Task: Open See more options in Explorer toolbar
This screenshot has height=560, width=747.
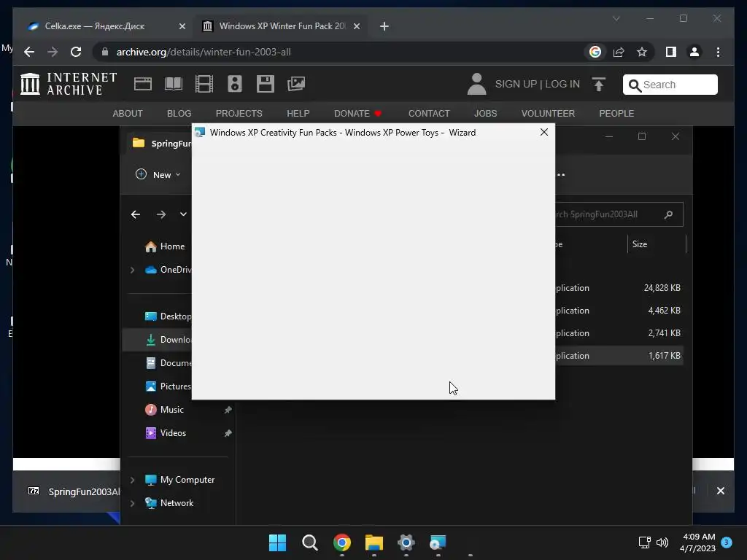Action: pos(561,175)
